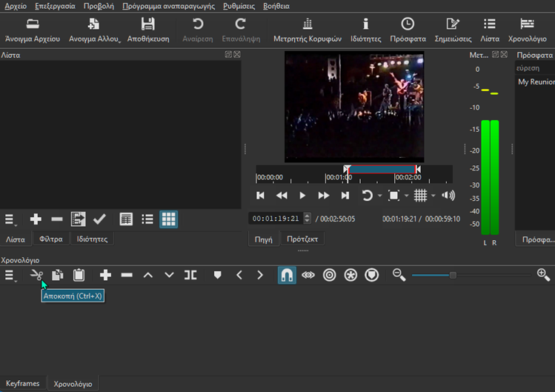
Task: Cut selected clip with scissors icon
Action: point(36,275)
